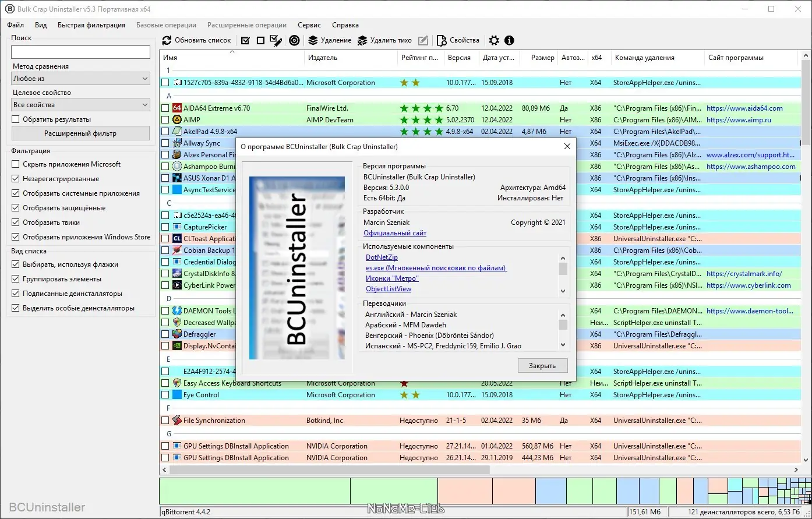Expand the Целевое свойство dropdown
This screenshot has height=519, width=812.
(81, 105)
